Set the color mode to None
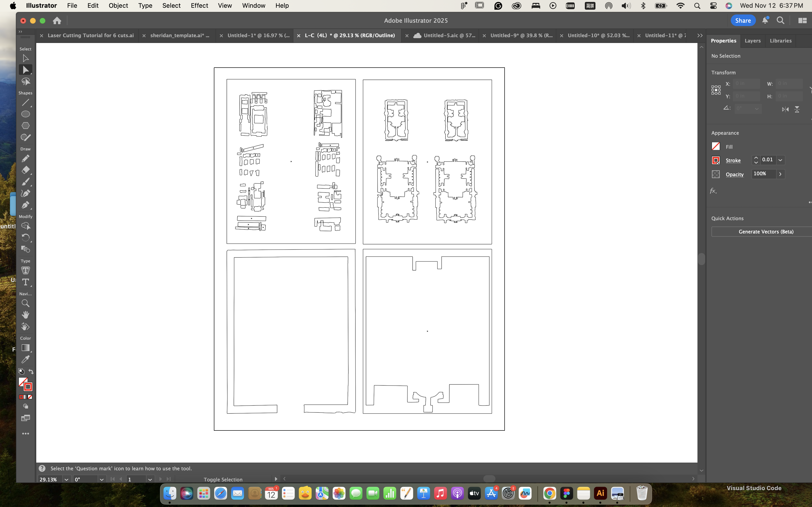 (x=30, y=397)
